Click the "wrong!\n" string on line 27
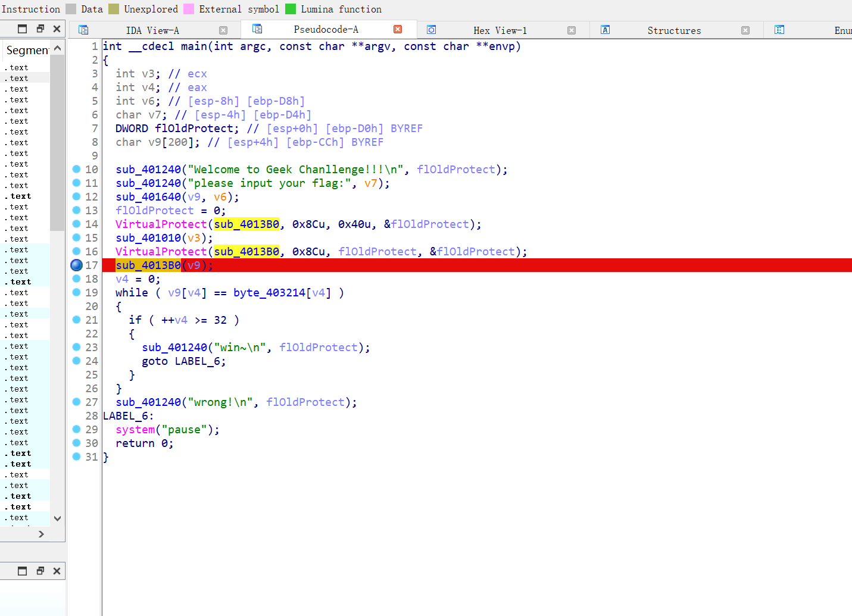 click(220, 402)
